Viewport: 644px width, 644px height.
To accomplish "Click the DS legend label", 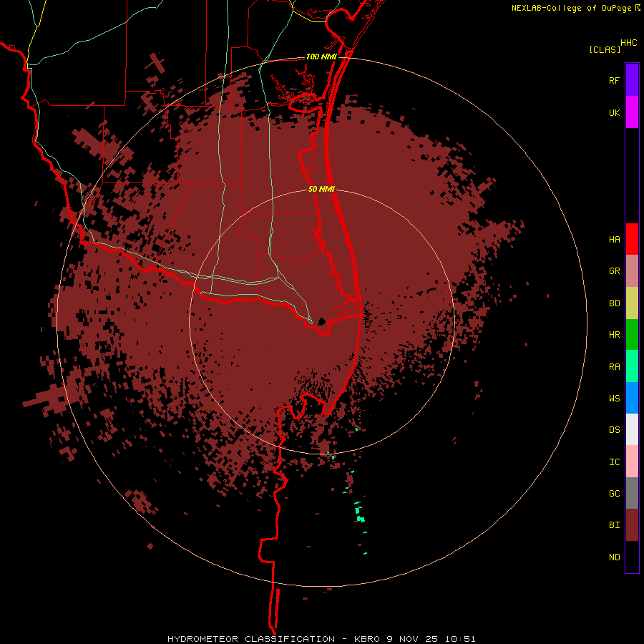I will click(x=614, y=430).
